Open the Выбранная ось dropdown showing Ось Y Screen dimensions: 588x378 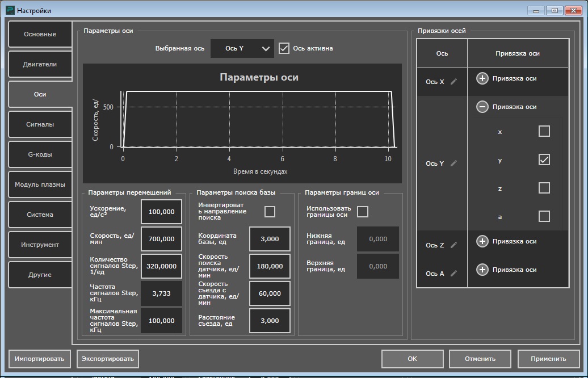coord(242,49)
